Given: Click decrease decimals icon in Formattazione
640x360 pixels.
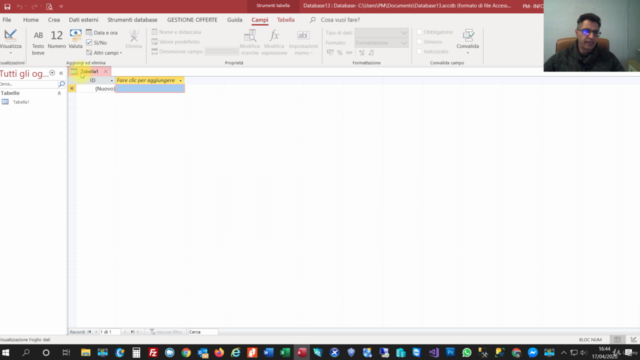Looking at the screenshot, I should click(x=371, y=53).
